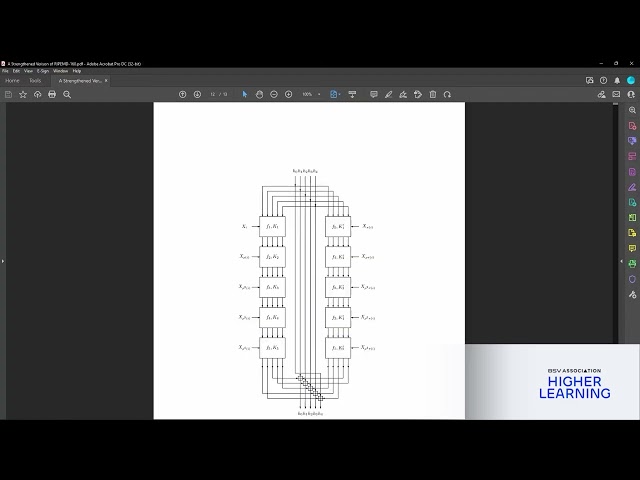This screenshot has height=480, width=640.
Task: Open Compare Files tool in sidebar
Action: click(632, 218)
